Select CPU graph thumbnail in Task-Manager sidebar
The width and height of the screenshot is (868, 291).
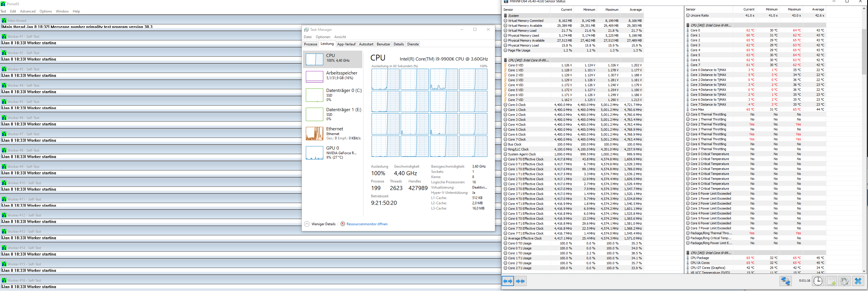314,59
